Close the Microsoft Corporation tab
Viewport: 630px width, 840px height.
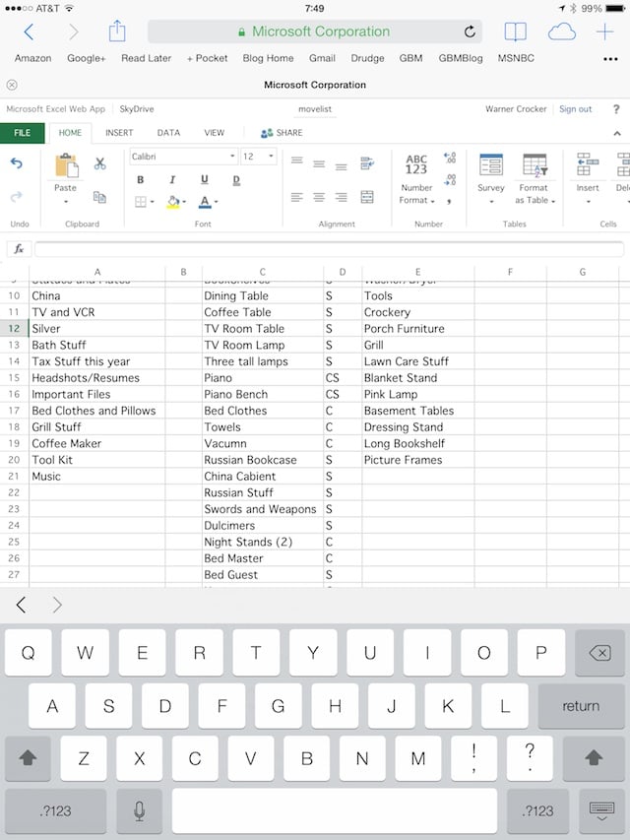pyautogui.click(x=12, y=85)
